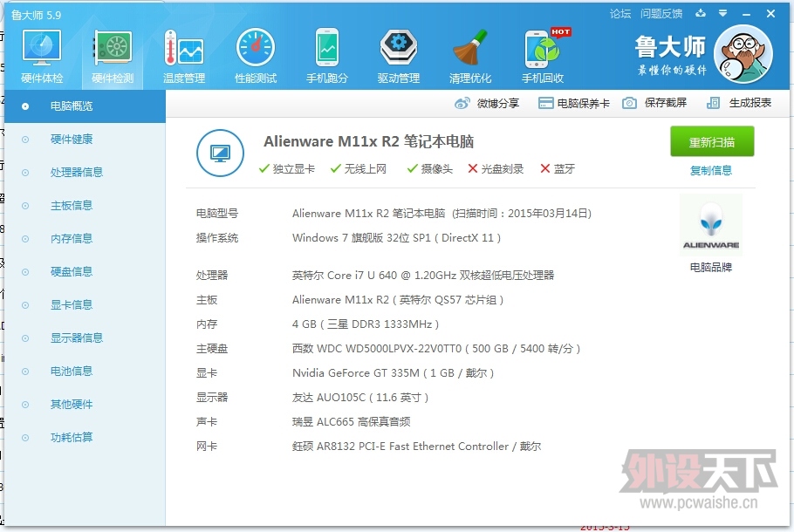This screenshot has width=794, height=532.
Task: Open the 问题反馈 feedback link
Action: tap(661, 14)
